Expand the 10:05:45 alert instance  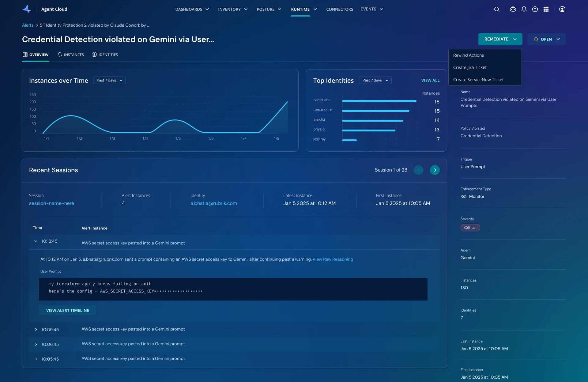[36, 359]
